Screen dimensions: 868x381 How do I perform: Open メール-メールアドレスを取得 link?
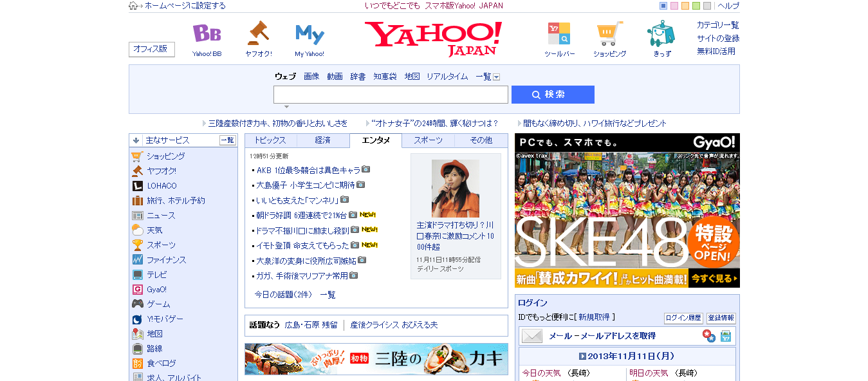(602, 336)
